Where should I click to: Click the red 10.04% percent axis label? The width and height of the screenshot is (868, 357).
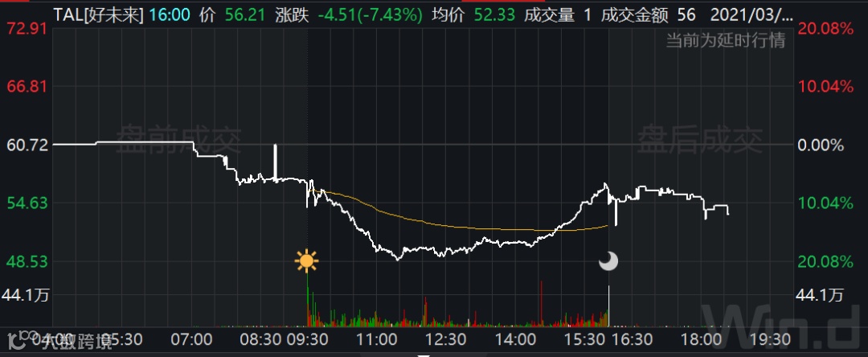[x=825, y=86]
